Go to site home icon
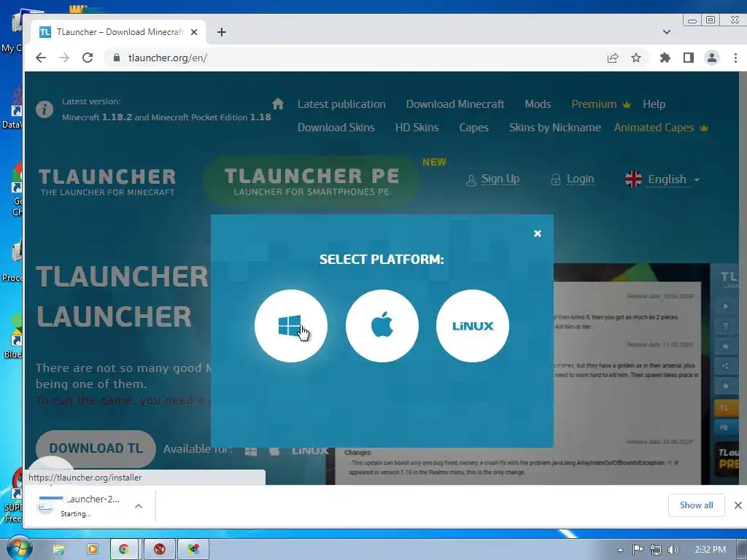 point(278,104)
